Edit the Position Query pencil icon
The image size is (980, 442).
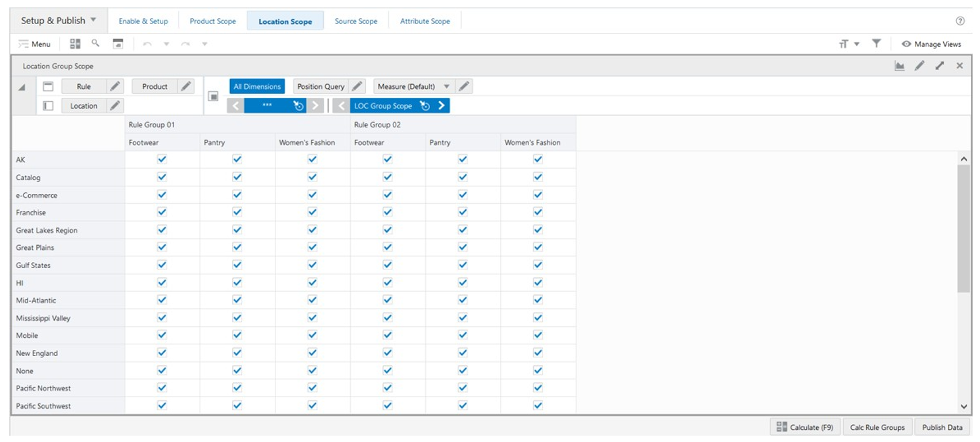357,86
